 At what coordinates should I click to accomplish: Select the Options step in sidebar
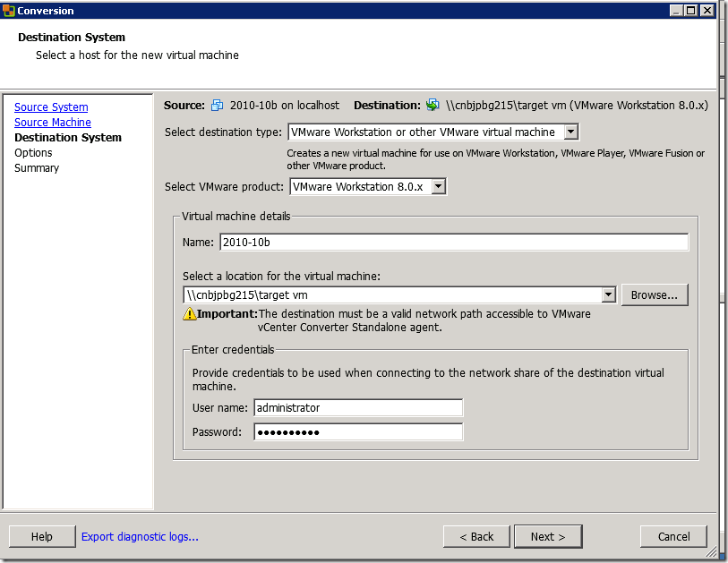(33, 153)
